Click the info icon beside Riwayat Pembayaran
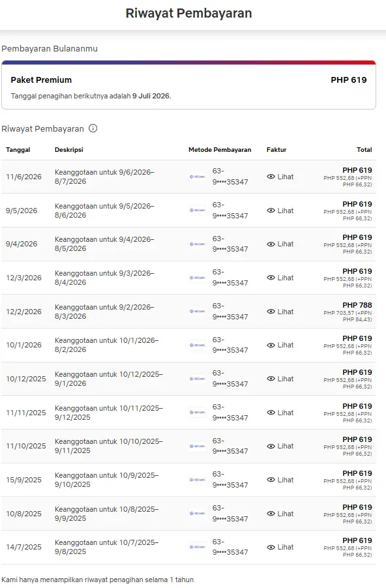The width and height of the screenshot is (386, 588). coord(93,128)
